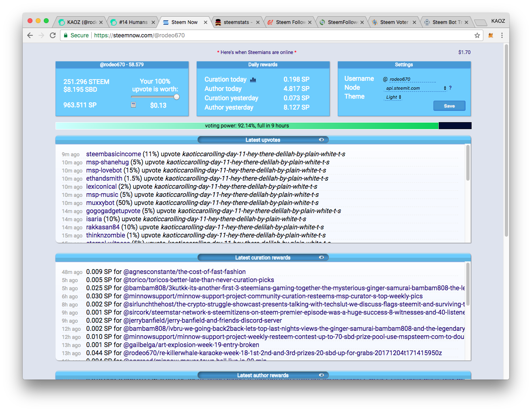Open the Chrome three-dot menu
Viewport: 532px width, 412px height.
502,35
